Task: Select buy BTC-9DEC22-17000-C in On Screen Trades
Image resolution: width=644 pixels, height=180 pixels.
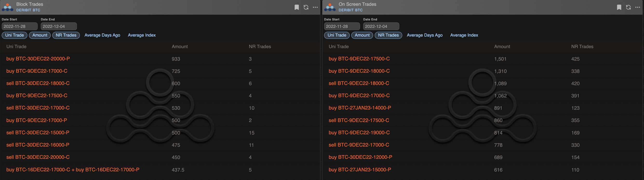Action: (359, 95)
